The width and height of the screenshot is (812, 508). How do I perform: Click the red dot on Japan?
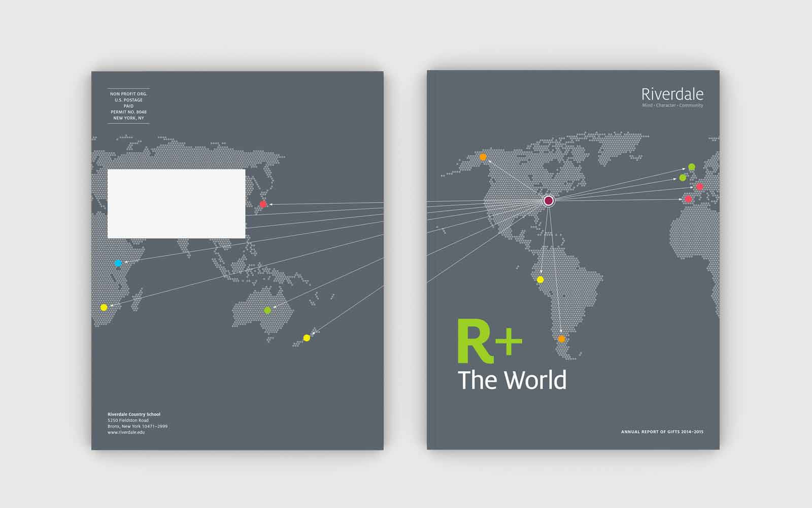(x=263, y=204)
